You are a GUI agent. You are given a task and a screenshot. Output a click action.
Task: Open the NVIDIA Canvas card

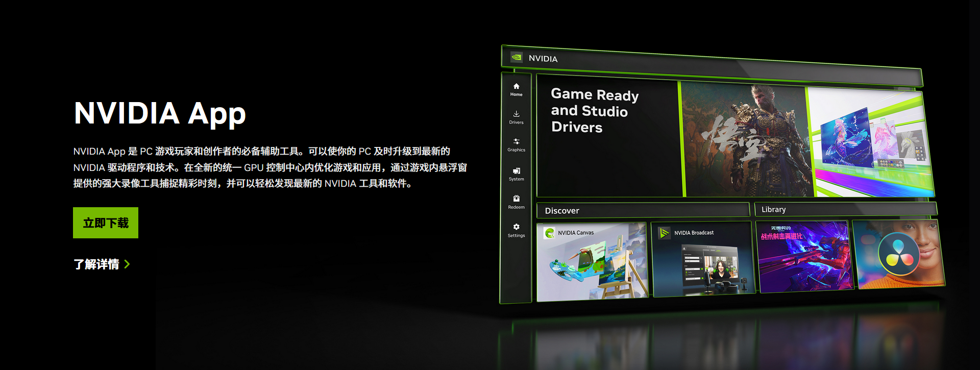(x=592, y=261)
